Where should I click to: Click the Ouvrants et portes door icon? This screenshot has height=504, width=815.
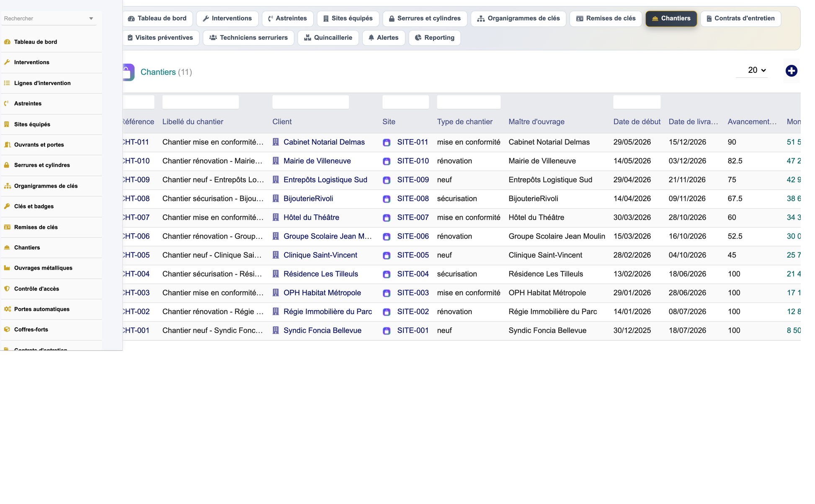click(7, 145)
